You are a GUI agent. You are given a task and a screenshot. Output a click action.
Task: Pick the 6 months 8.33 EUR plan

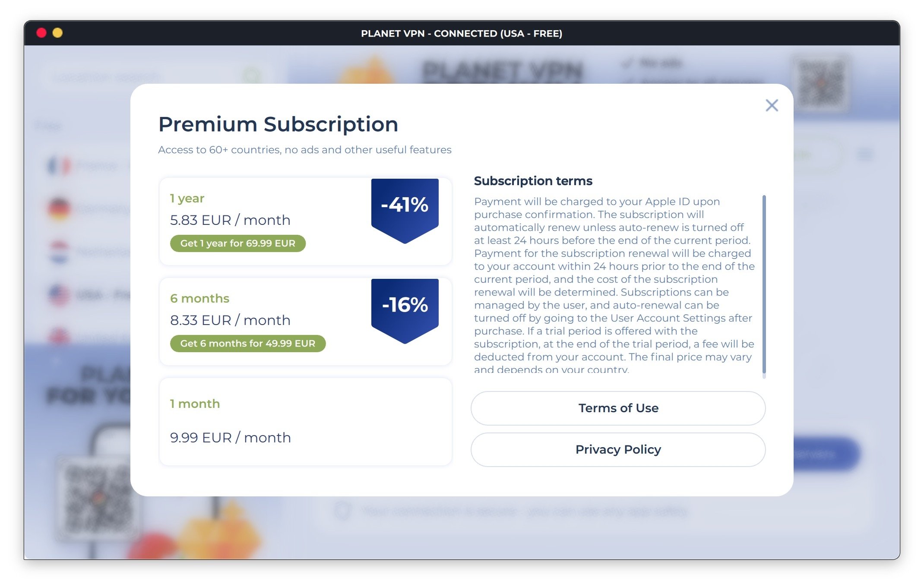(230, 320)
